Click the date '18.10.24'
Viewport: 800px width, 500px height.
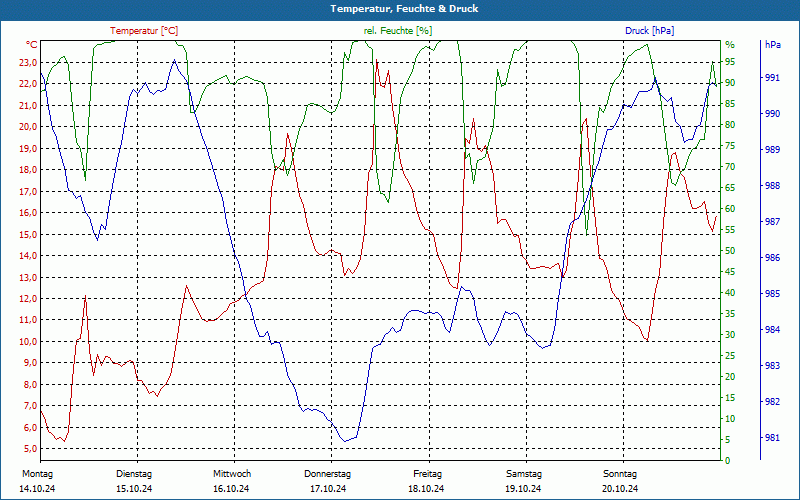click(426, 489)
